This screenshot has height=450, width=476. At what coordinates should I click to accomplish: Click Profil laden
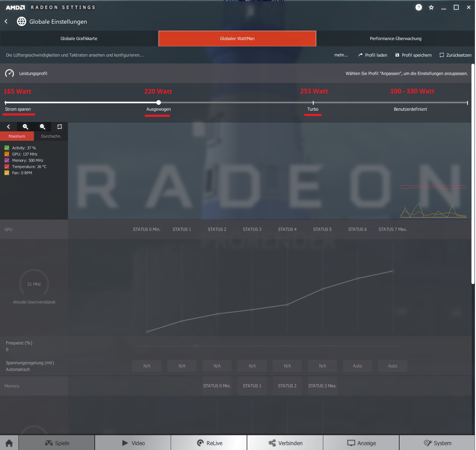pyautogui.click(x=372, y=55)
